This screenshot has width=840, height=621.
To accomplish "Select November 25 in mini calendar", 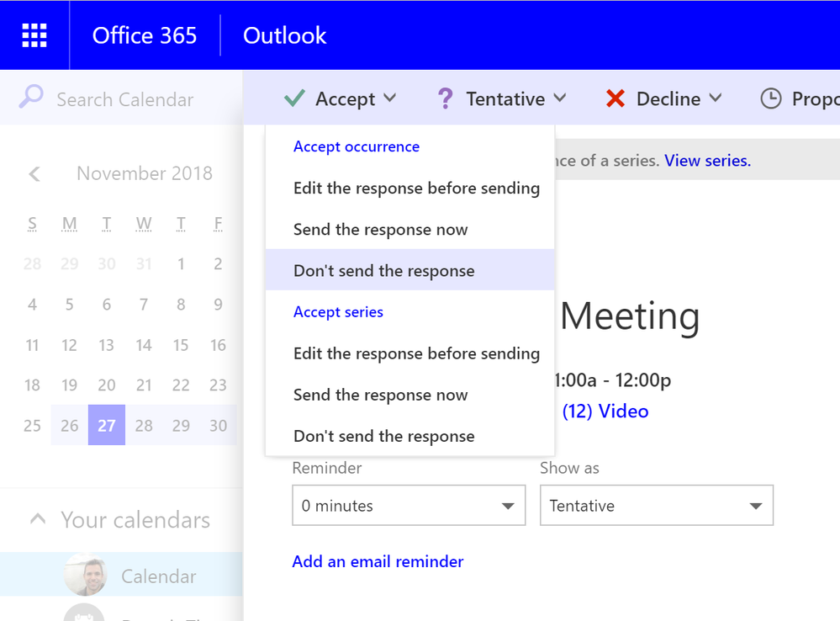I will tap(32, 425).
